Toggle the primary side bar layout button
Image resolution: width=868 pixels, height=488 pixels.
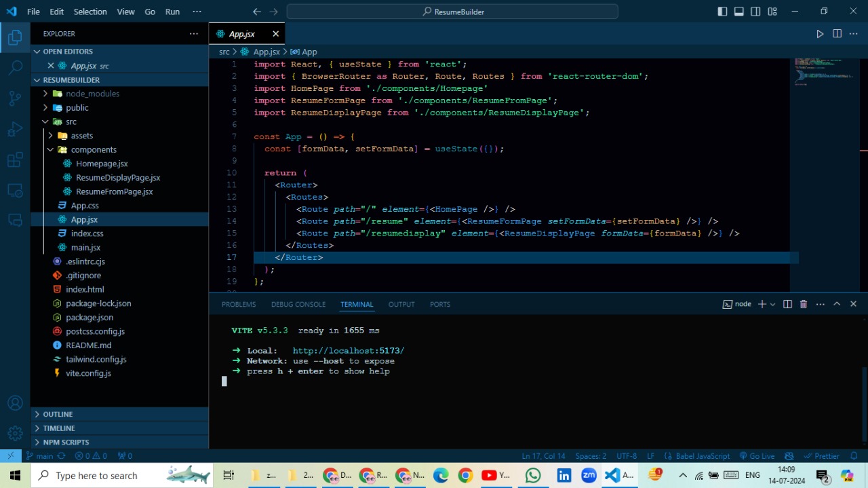(x=722, y=12)
